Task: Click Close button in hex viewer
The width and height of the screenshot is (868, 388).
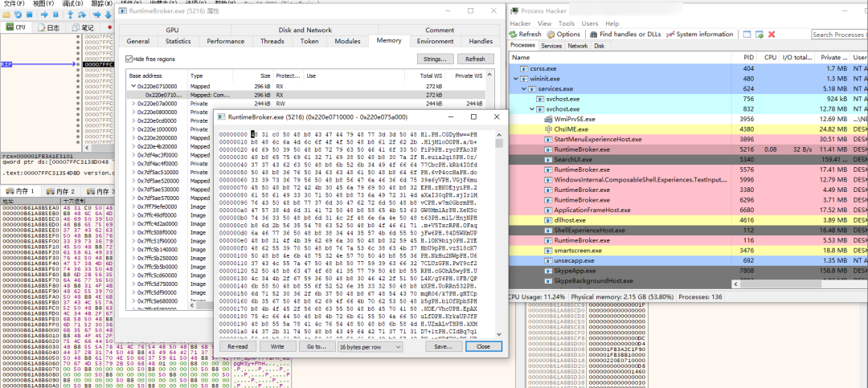Action: point(483,346)
